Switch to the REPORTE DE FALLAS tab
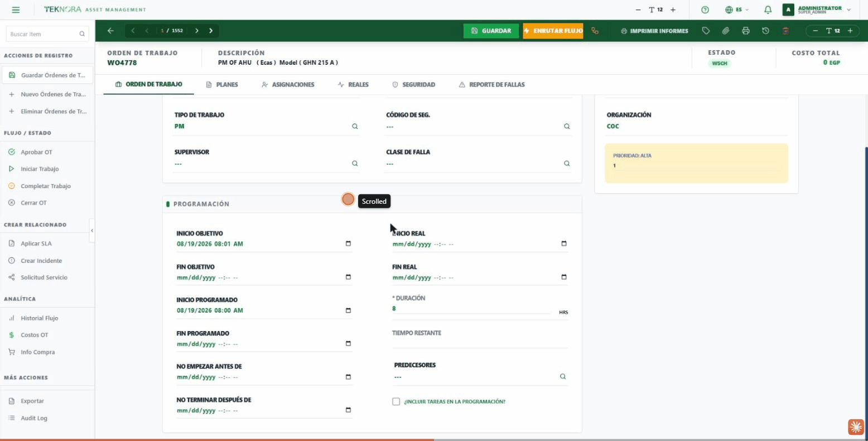Image resolution: width=868 pixels, height=441 pixels. (491, 85)
